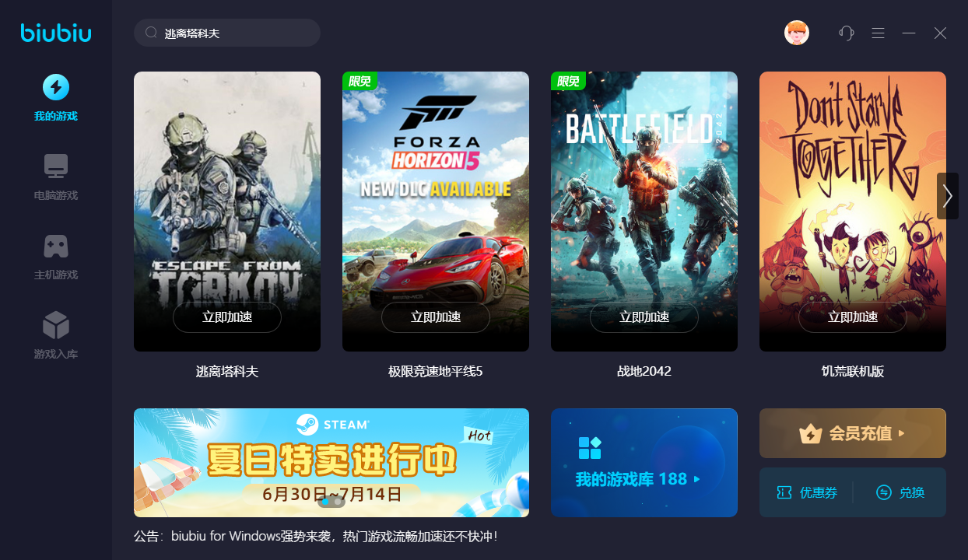The height and width of the screenshot is (560, 968).
Task: Open the game library cube icon
Action: coord(56,325)
